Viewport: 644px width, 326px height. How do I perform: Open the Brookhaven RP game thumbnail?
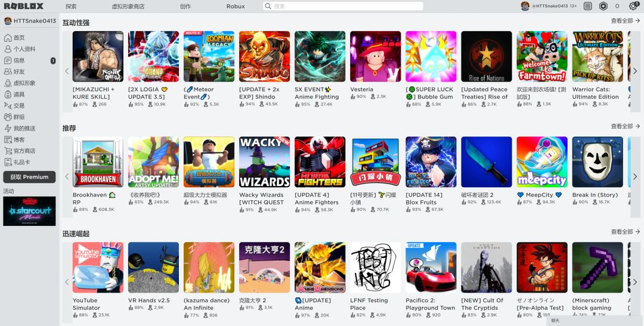(98, 162)
